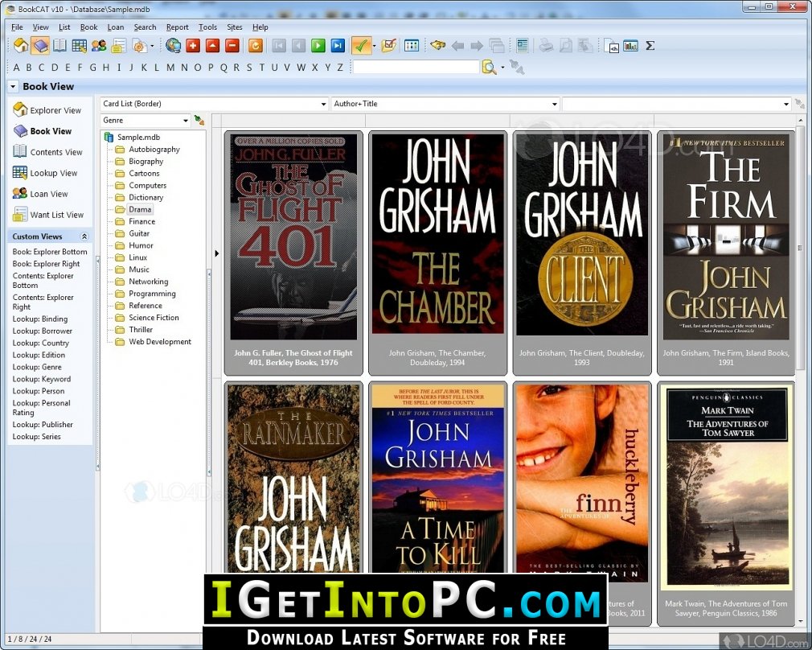Click the Book View toolbar icon

[x=40, y=46]
